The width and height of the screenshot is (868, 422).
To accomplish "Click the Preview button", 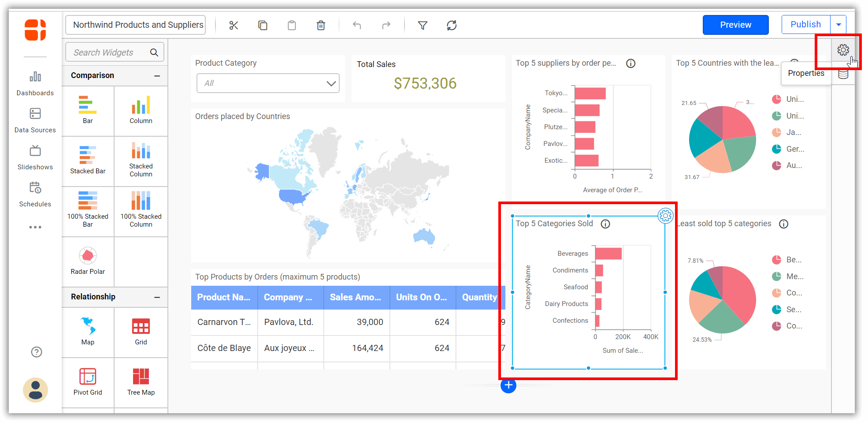I will click(x=735, y=25).
